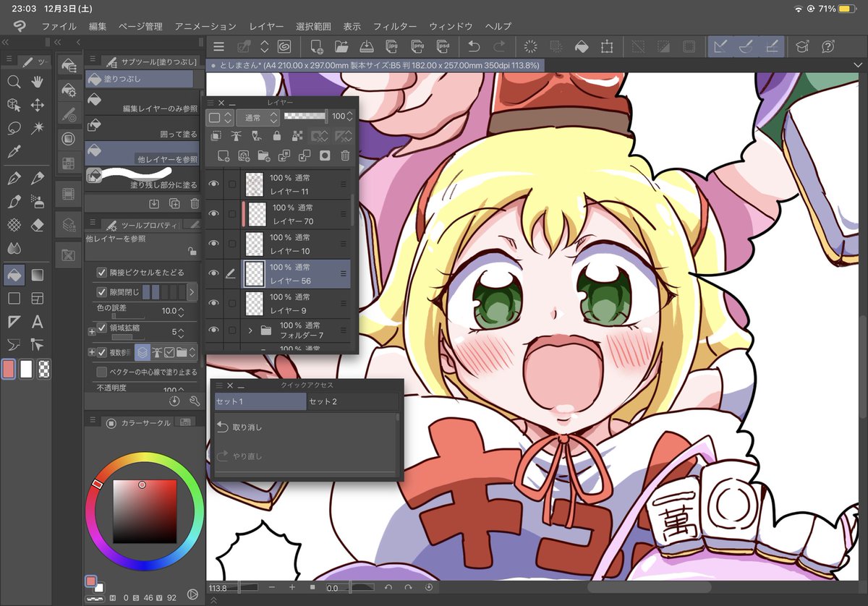Viewport: 868px width, 606px height.
Task: Select the Eyedropper tool
Action: click(x=13, y=152)
